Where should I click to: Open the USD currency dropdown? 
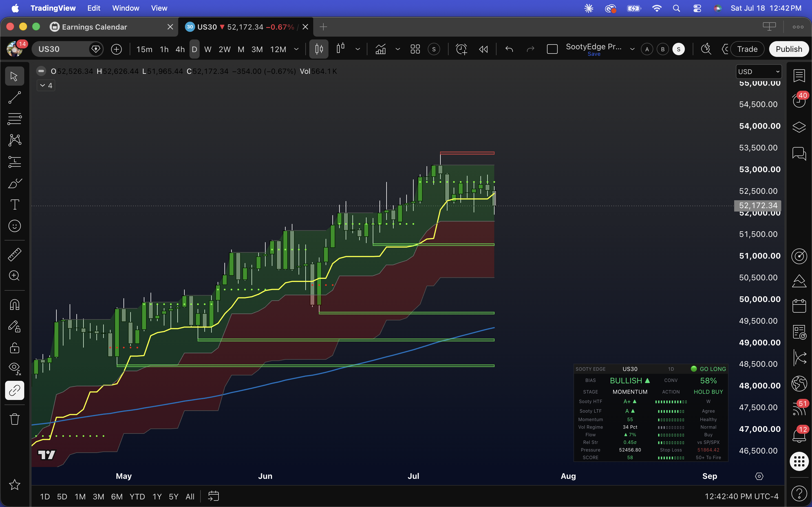pyautogui.click(x=759, y=72)
